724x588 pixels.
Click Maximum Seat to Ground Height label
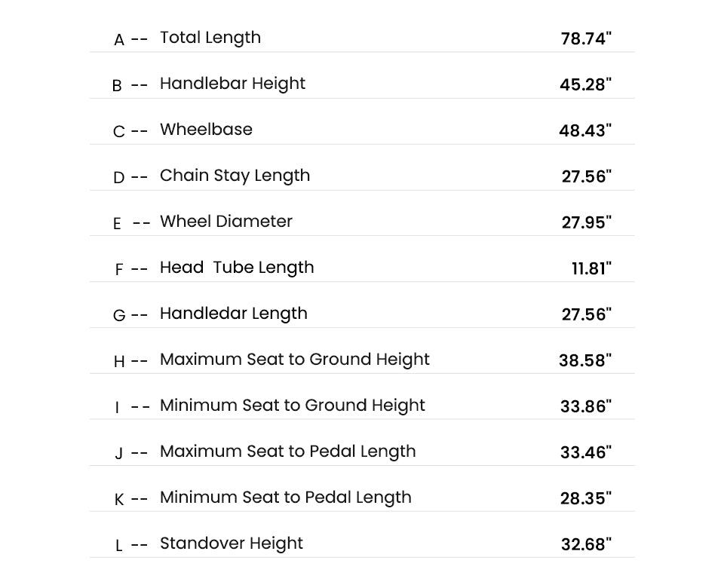[x=295, y=360]
